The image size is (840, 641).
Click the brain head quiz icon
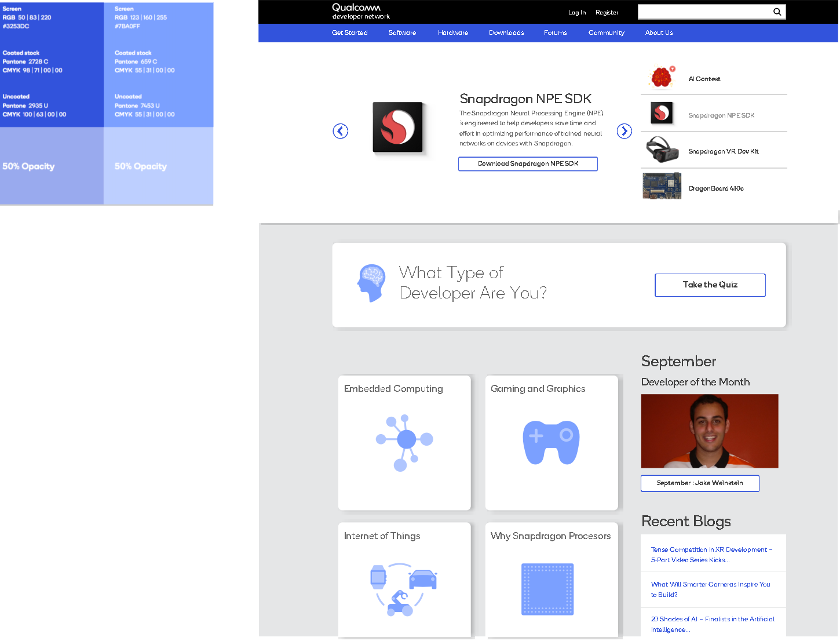click(371, 283)
